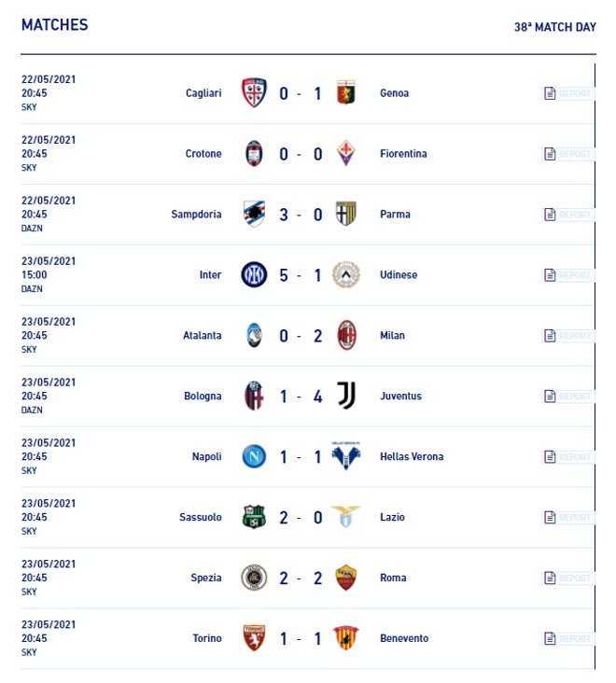Viewport: 616px width, 683px height.
Task: Select the Napoli club badge
Action: [x=254, y=456]
